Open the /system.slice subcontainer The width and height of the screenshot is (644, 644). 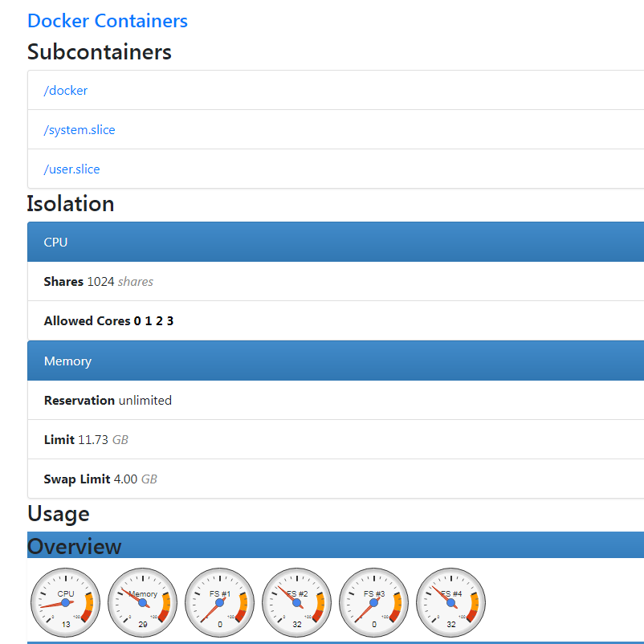79,130
